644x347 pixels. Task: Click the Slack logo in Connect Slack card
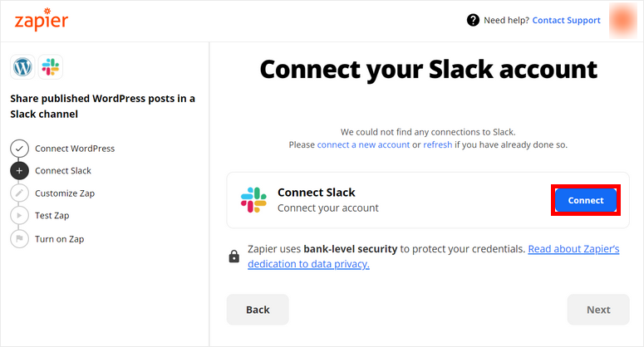click(253, 200)
